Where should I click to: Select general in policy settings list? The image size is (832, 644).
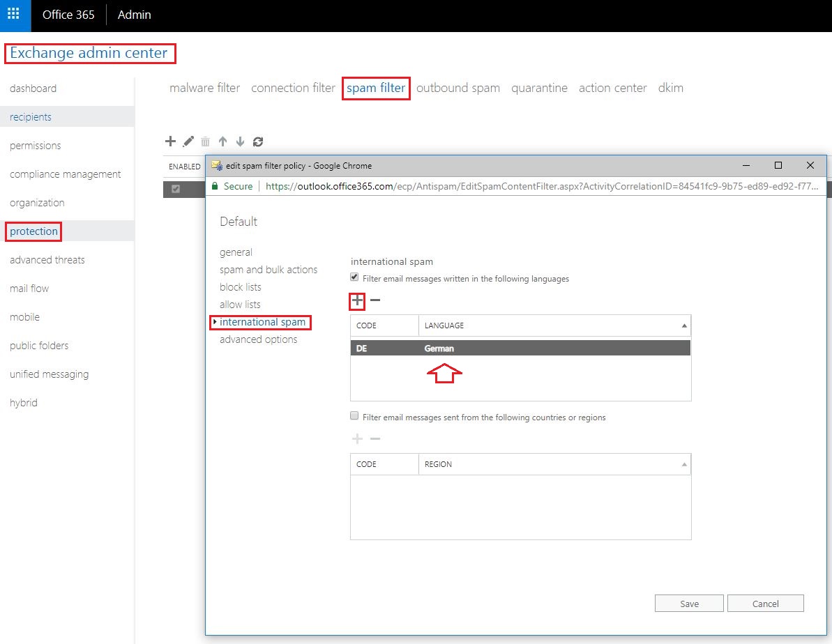click(236, 252)
